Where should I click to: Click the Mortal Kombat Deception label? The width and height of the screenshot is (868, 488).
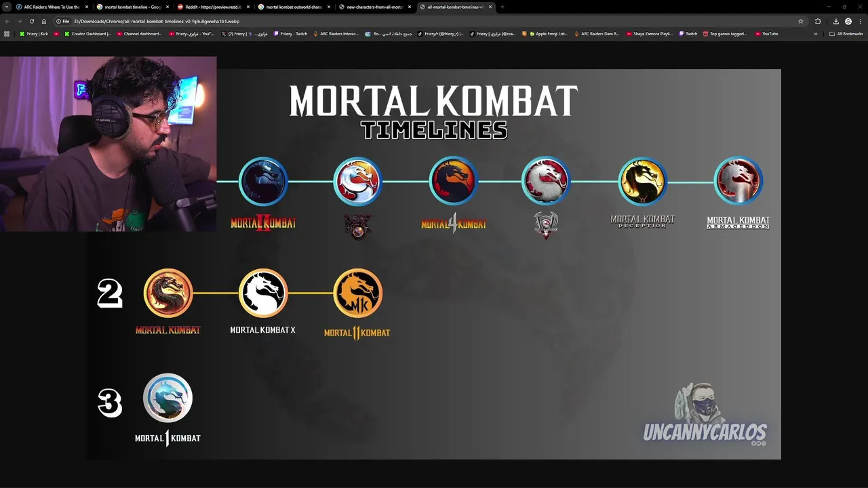point(643,222)
